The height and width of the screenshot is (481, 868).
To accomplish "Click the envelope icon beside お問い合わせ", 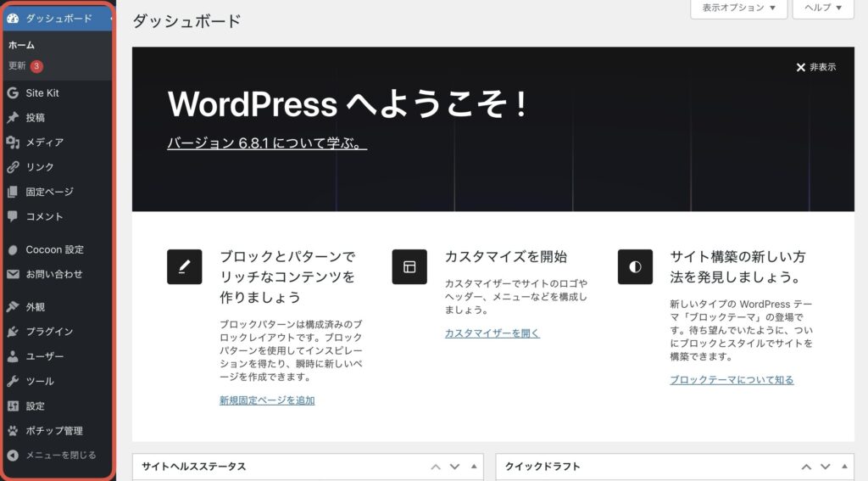I will [x=13, y=274].
